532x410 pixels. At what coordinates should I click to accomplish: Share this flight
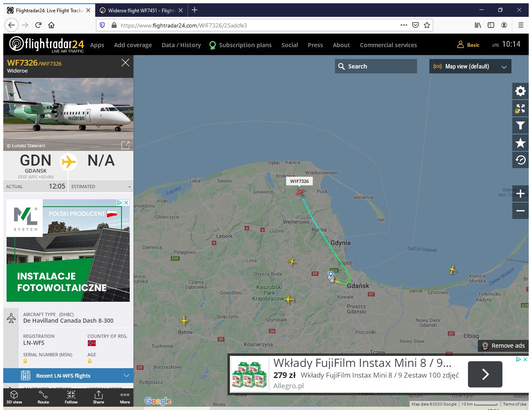pos(99,397)
